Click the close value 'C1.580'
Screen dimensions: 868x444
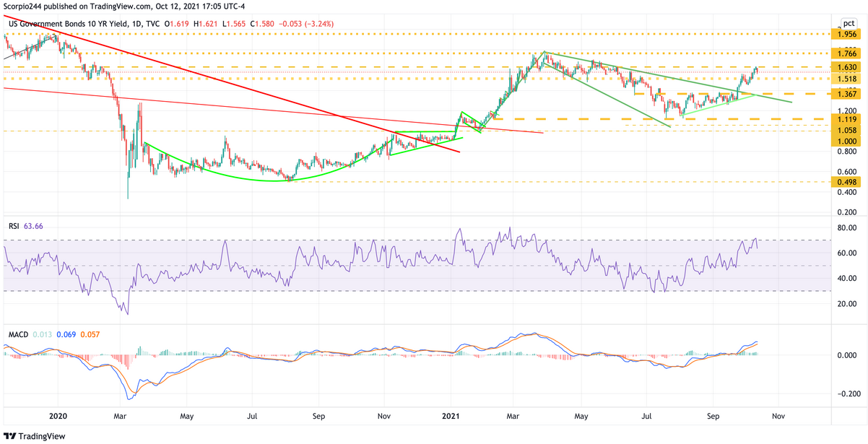(x=264, y=24)
